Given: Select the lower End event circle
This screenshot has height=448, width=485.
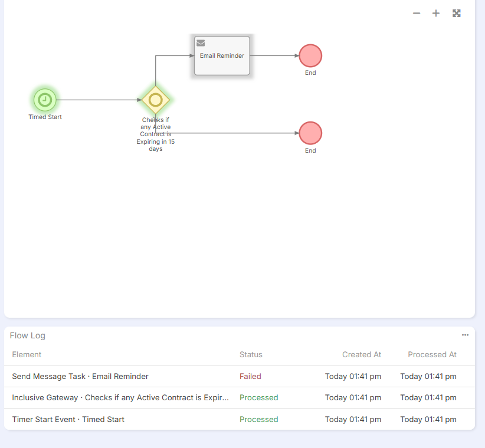Looking at the screenshot, I should 310,133.
